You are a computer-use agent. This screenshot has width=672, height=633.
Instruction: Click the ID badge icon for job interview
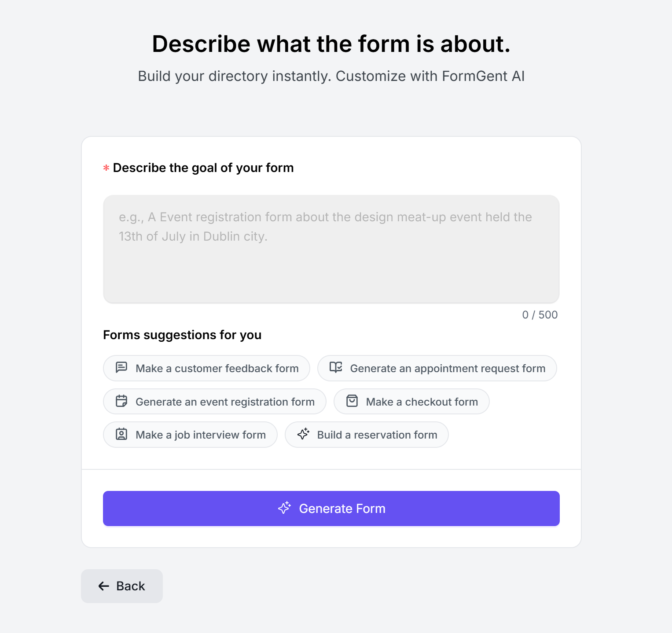pyautogui.click(x=121, y=435)
